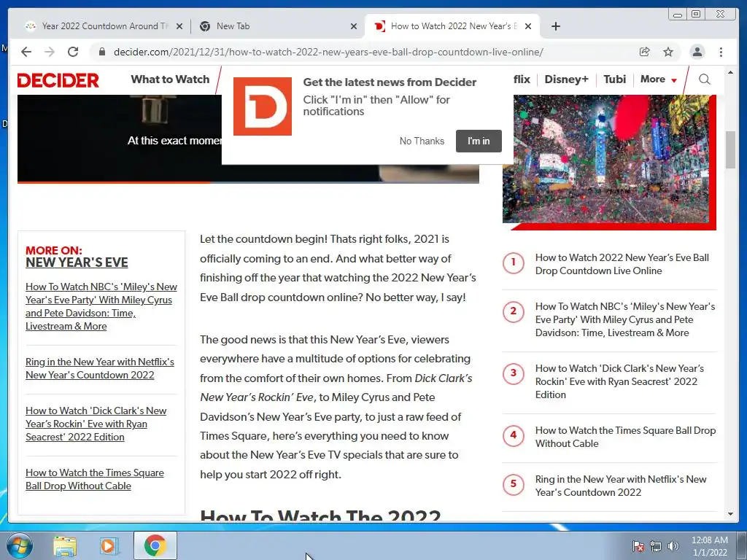This screenshot has height=560, width=747.
Task: Click the No Thanks button
Action: [422, 141]
